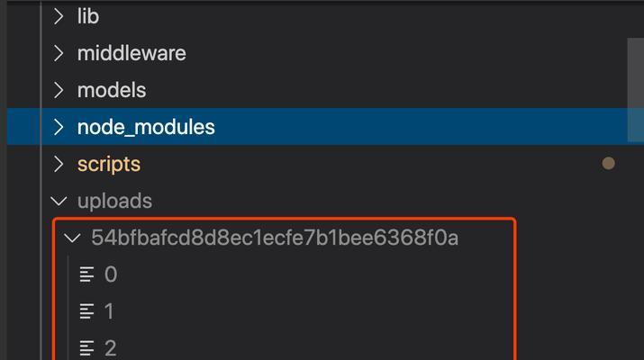644x360 pixels.
Task: Click the explorer vertical scrollbar thumb
Action: point(635,90)
